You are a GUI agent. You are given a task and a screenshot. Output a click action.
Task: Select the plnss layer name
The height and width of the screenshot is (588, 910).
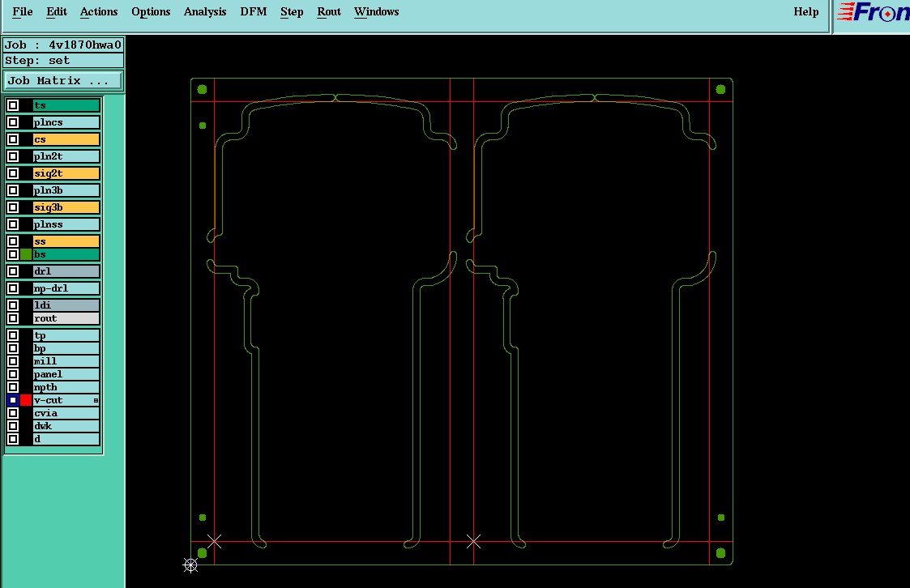click(x=66, y=224)
